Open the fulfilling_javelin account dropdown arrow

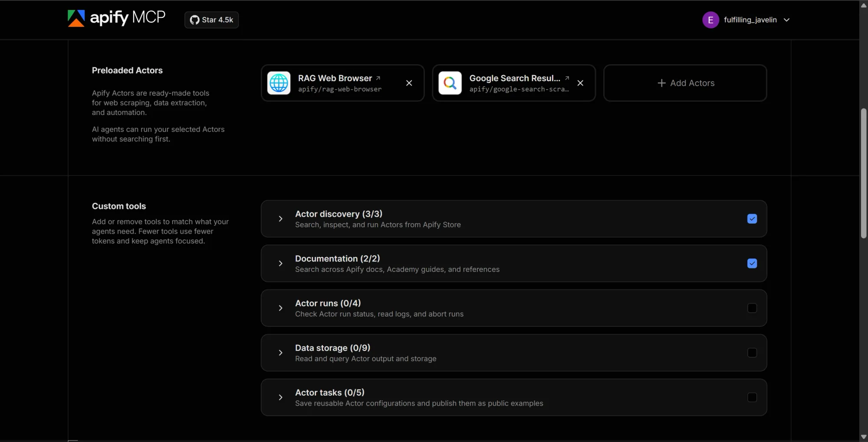786,20
